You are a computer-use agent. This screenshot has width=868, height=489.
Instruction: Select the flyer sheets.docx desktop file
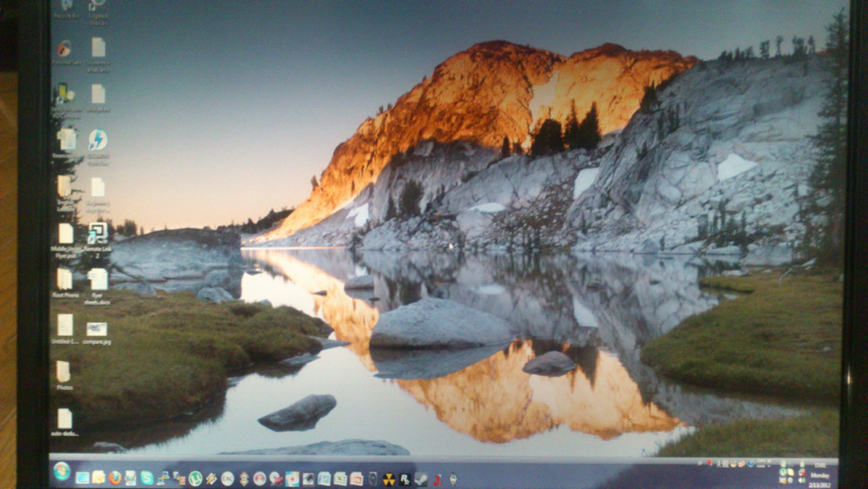click(97, 287)
